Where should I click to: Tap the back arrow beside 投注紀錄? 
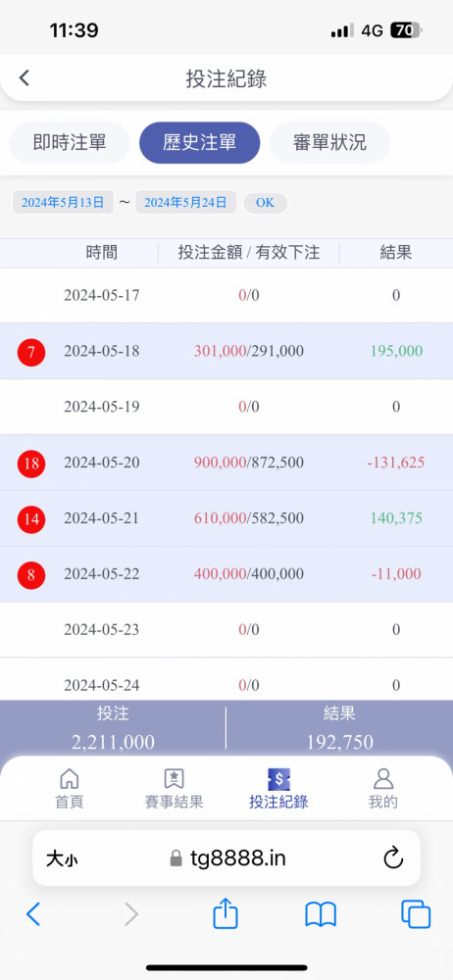pyautogui.click(x=24, y=78)
